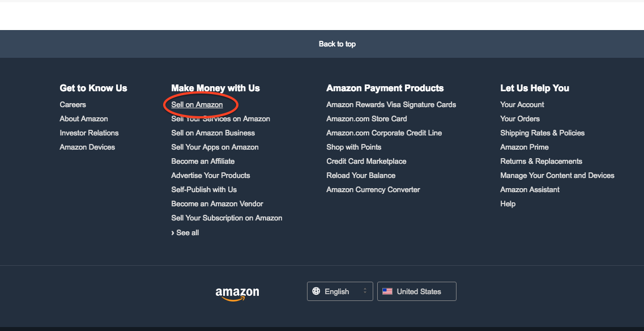
Task: Open the Sell on Amazon link
Action: point(197,104)
